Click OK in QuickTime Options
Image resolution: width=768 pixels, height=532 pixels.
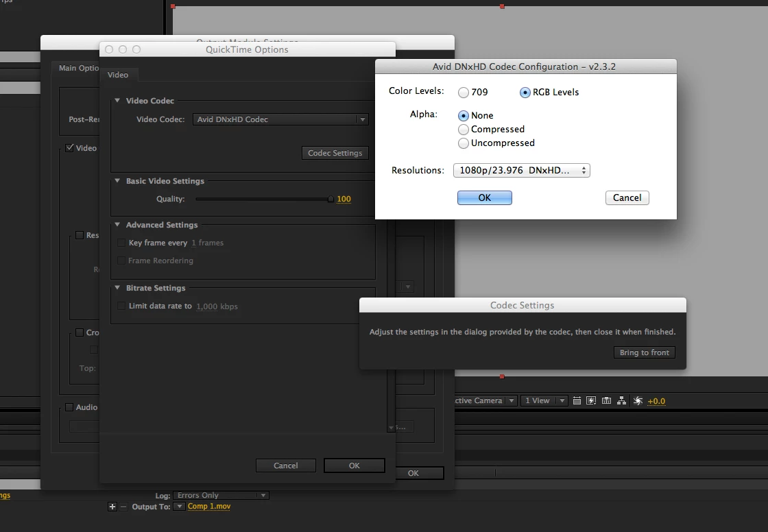pyautogui.click(x=354, y=466)
